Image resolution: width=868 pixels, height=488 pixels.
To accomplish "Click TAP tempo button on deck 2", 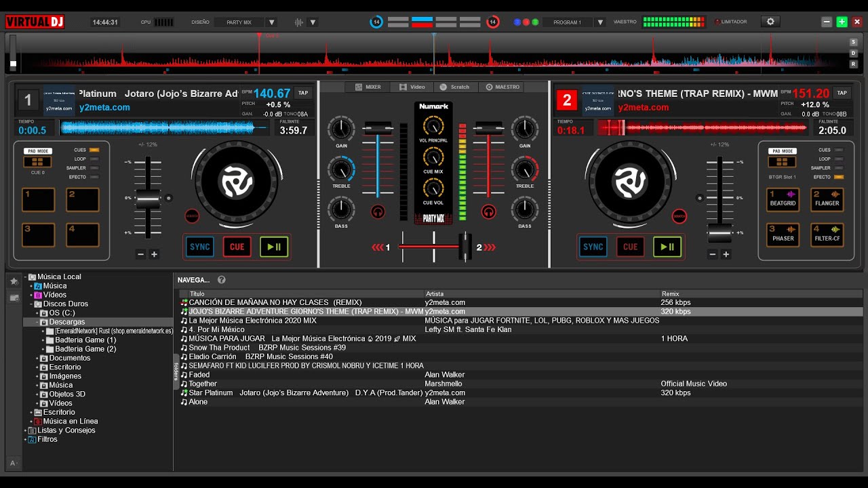I will point(842,93).
